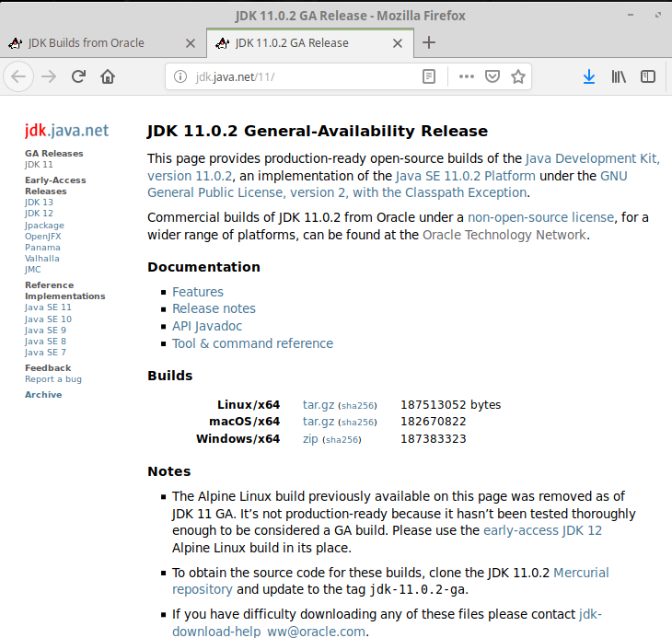
Task: Download macOS/x64 tar.gz build
Action: pos(319,422)
